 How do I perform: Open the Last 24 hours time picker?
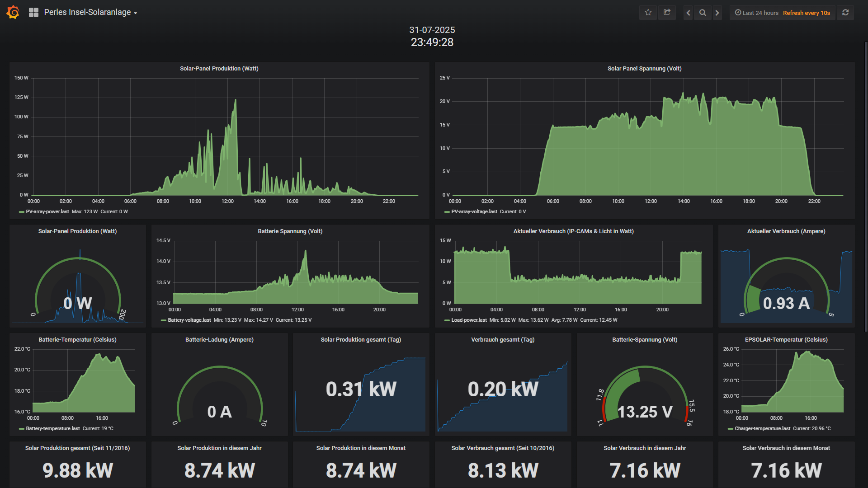click(757, 13)
